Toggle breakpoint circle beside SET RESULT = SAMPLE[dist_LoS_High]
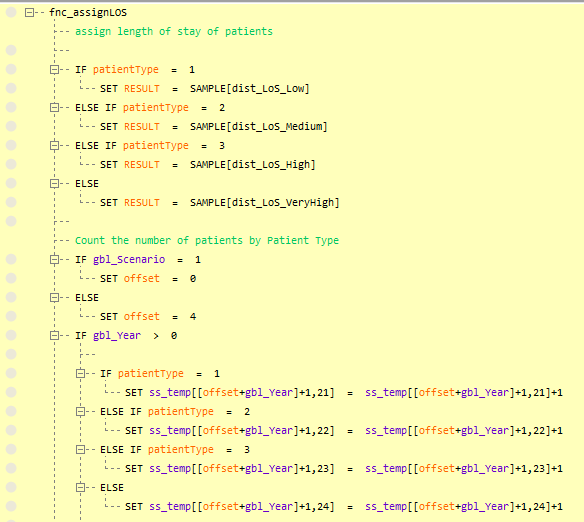 tap(11, 164)
